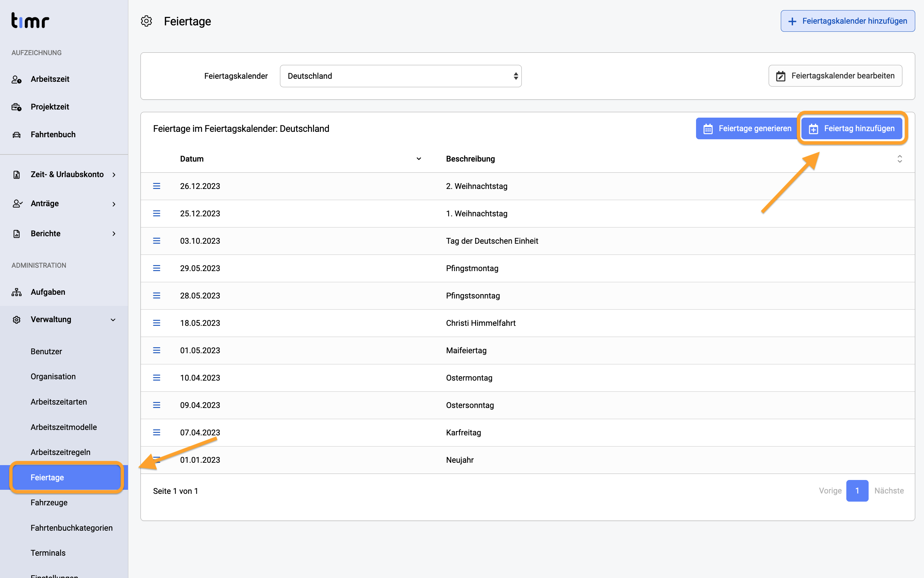Click the Aufgaben hierarchy icon
The height and width of the screenshot is (578, 924).
[17, 292]
